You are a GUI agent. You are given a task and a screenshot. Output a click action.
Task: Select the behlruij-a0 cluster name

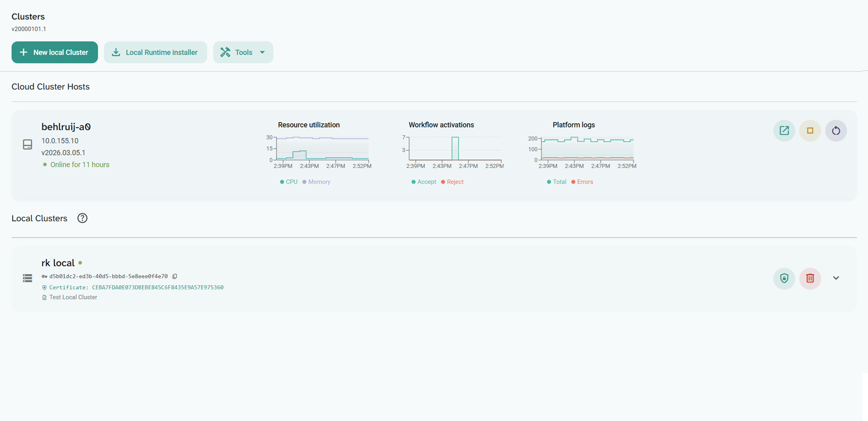coord(66,127)
